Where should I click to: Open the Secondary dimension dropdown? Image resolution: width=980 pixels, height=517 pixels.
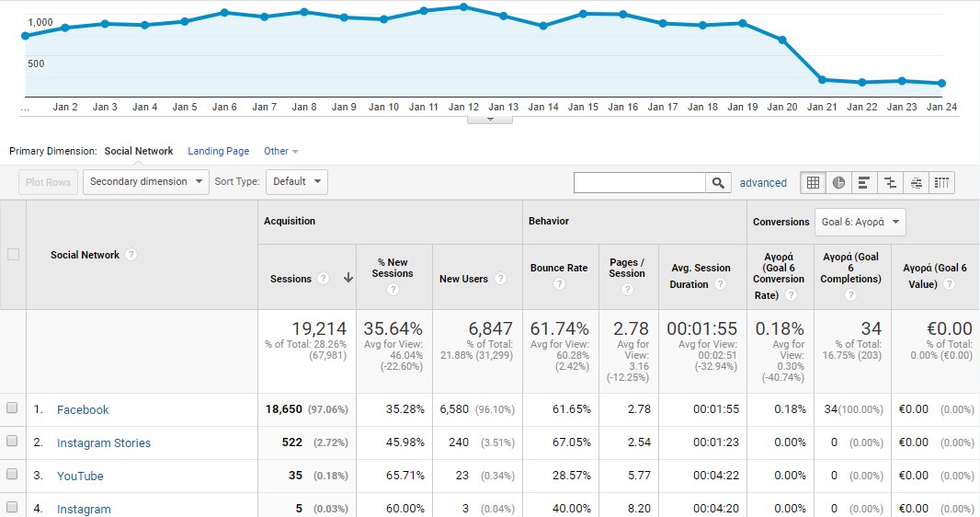click(146, 181)
